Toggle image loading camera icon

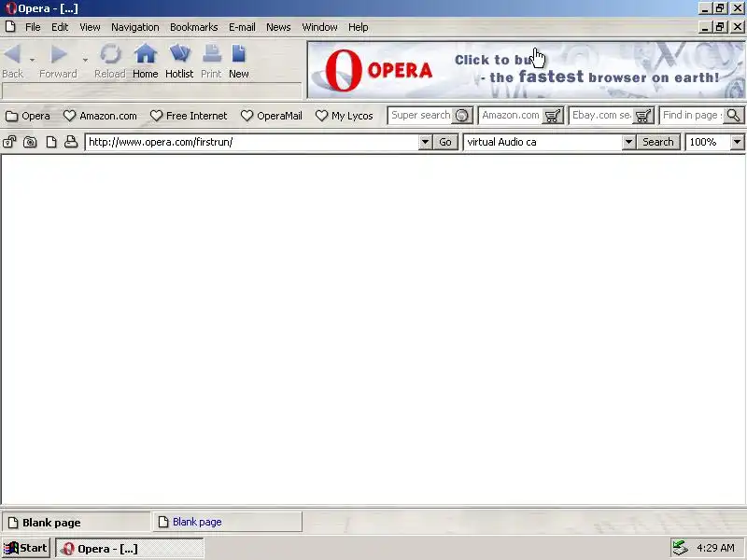coord(30,142)
